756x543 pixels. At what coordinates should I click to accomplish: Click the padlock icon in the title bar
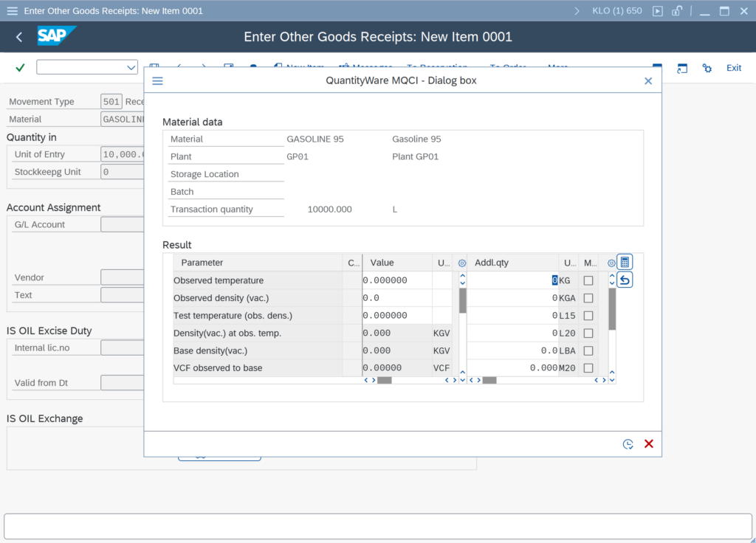[678, 10]
